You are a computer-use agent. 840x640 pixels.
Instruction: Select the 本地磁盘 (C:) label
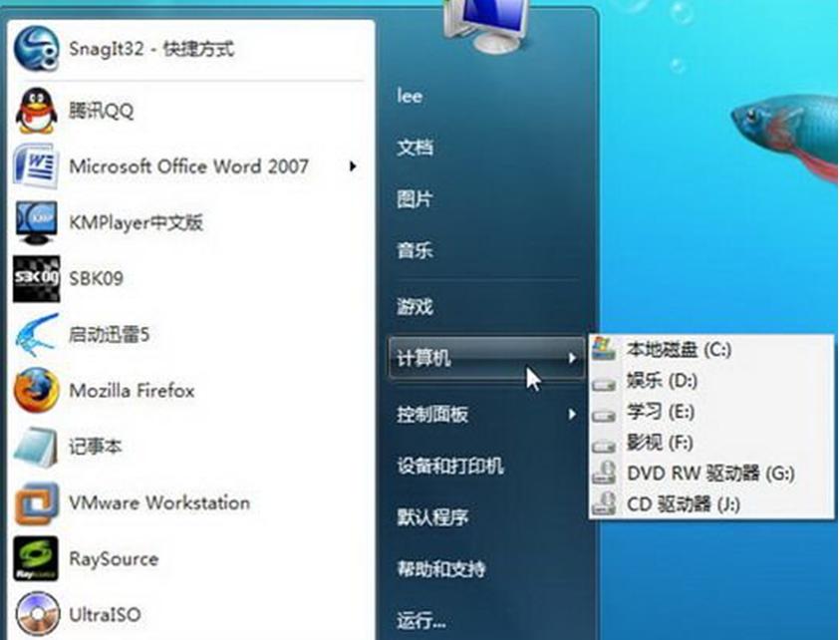point(680,350)
